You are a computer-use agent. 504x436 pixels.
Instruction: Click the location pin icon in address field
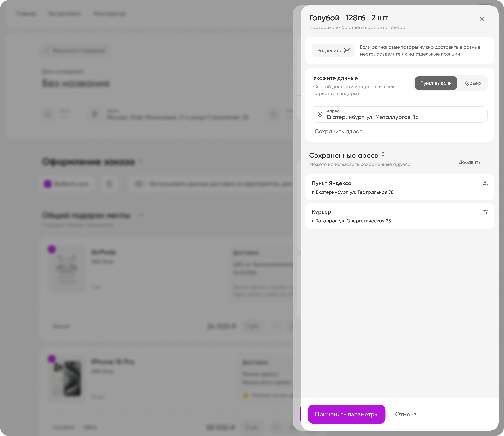click(320, 114)
